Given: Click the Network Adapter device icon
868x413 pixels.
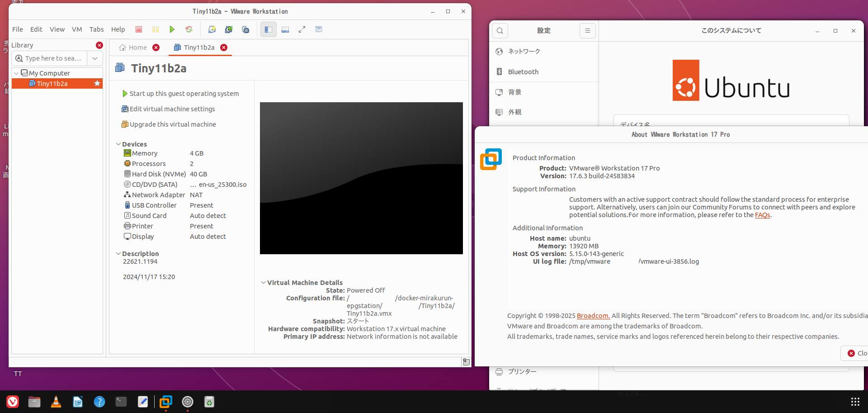Looking at the screenshot, I should coord(127,195).
